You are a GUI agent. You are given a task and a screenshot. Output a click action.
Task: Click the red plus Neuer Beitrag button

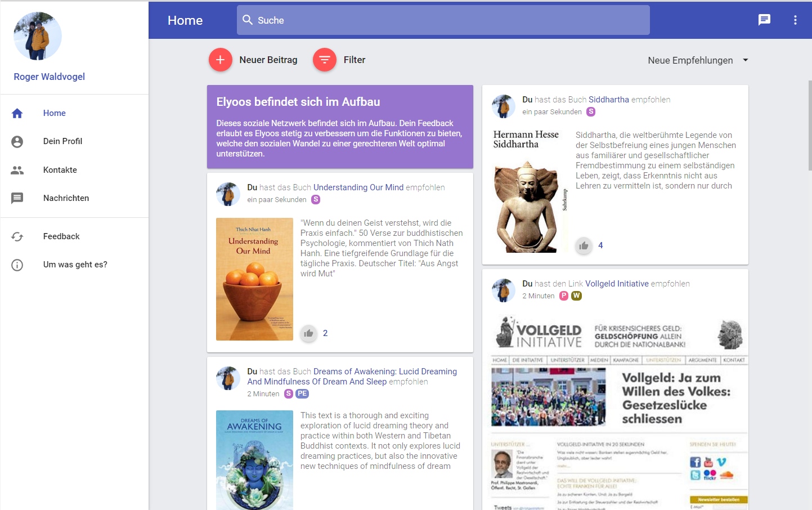(x=221, y=60)
